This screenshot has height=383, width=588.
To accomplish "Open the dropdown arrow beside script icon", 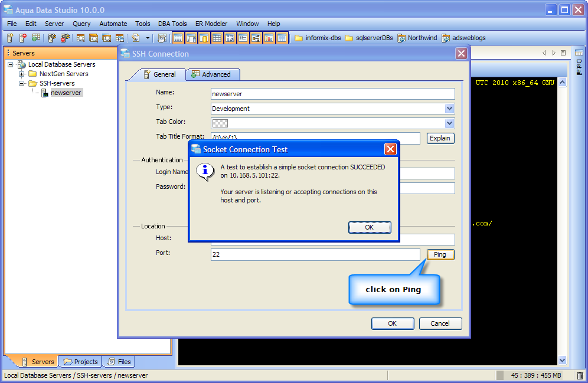I will point(148,38).
